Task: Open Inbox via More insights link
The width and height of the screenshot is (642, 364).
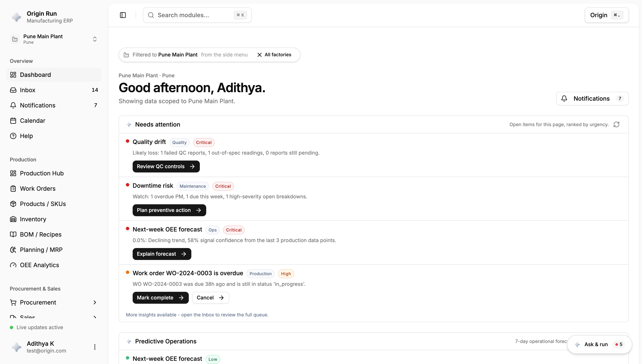Action: [x=197, y=315]
